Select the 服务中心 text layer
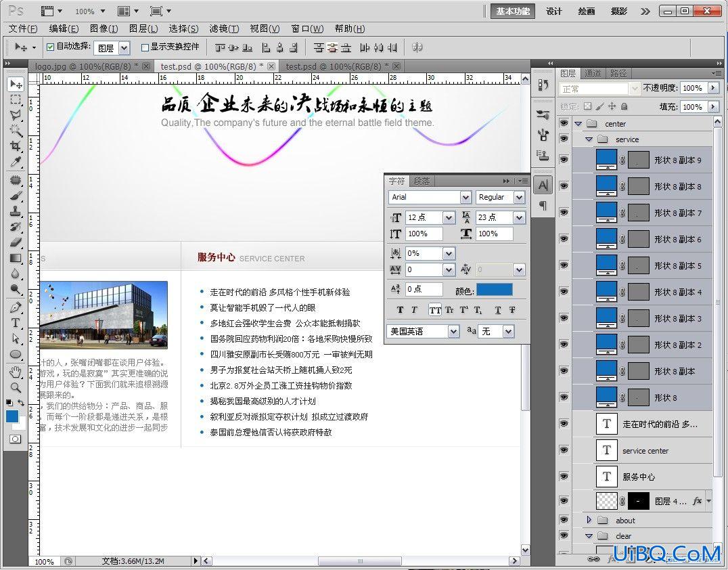 click(642, 477)
